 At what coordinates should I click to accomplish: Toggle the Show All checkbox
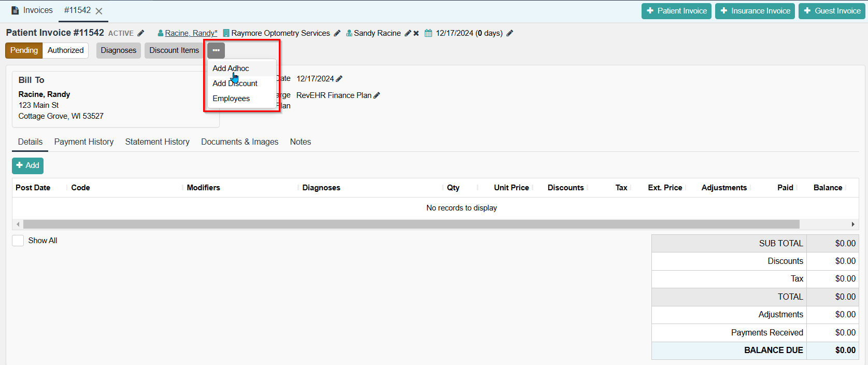(x=18, y=241)
